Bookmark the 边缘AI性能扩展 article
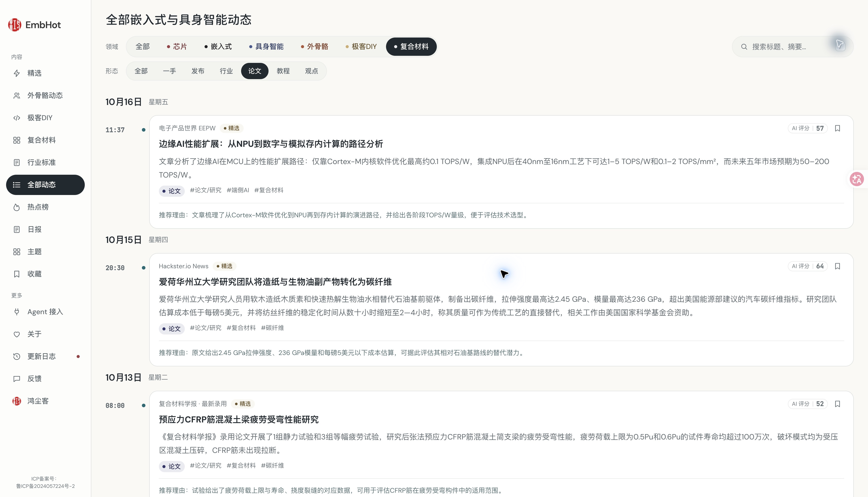The width and height of the screenshot is (868, 497). pyautogui.click(x=837, y=128)
